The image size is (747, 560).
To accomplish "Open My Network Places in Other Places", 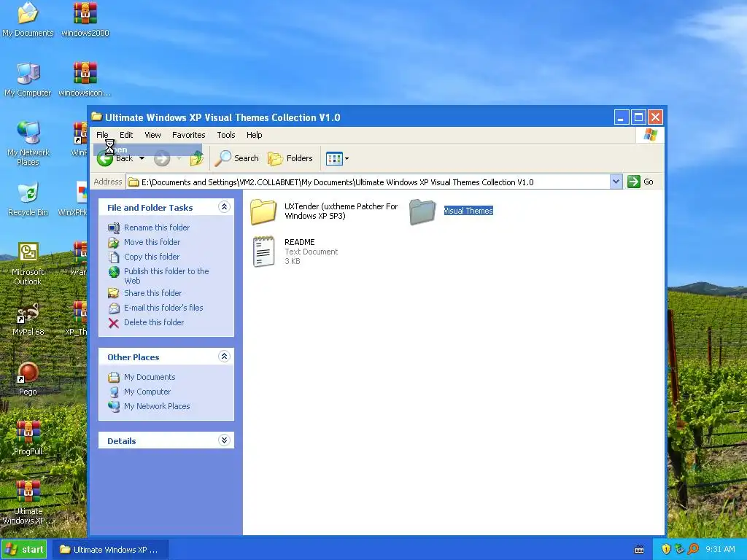I will [157, 406].
